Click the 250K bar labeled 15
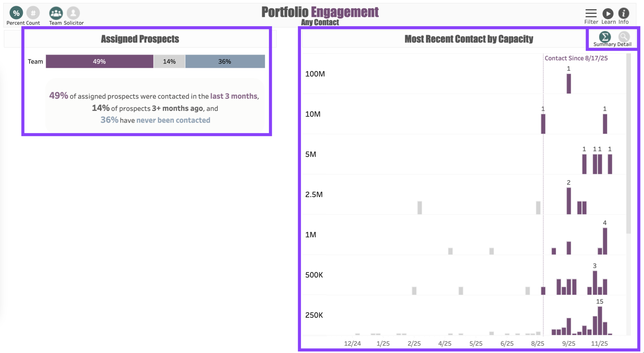 [600, 320]
